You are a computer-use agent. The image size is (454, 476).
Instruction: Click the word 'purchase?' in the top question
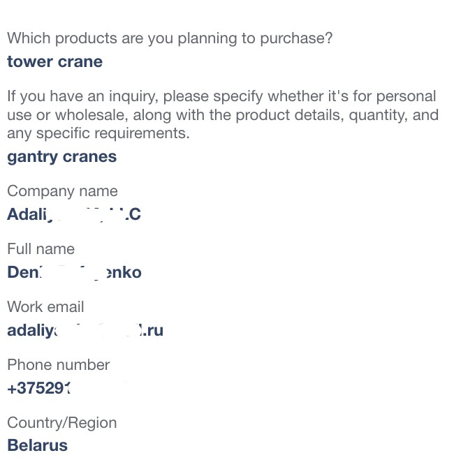296,38
